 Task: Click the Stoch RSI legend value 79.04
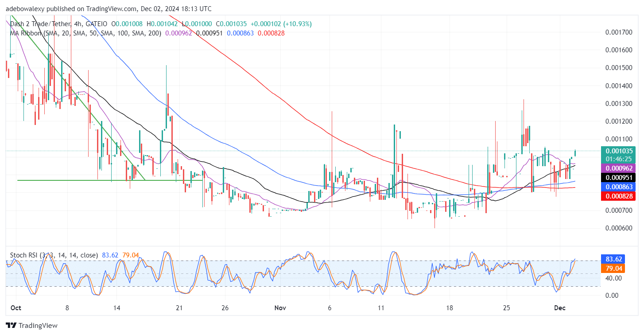(x=130, y=255)
